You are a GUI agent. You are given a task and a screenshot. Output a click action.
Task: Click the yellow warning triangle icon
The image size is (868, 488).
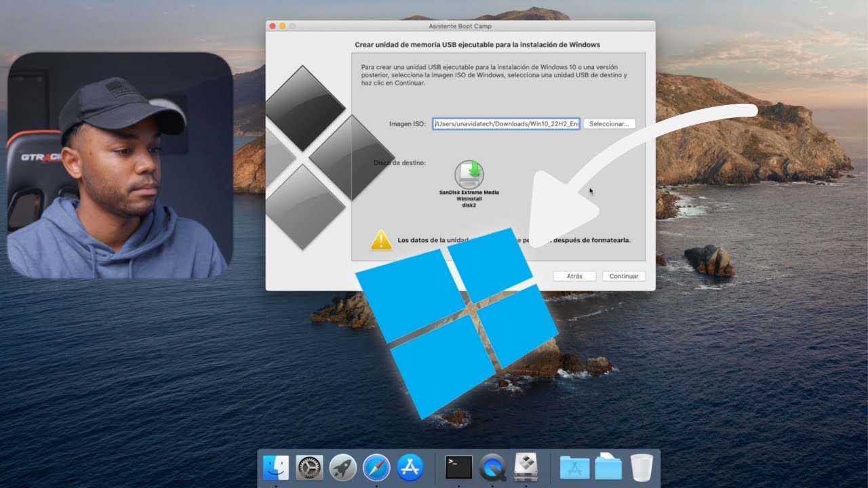pos(381,240)
